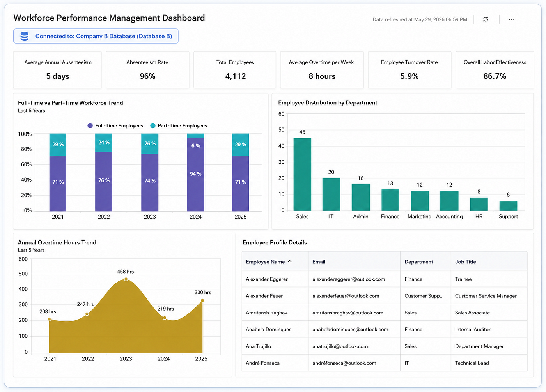The height and width of the screenshot is (392, 546).
Task: Sort table by Department column header
Action: pos(419,262)
